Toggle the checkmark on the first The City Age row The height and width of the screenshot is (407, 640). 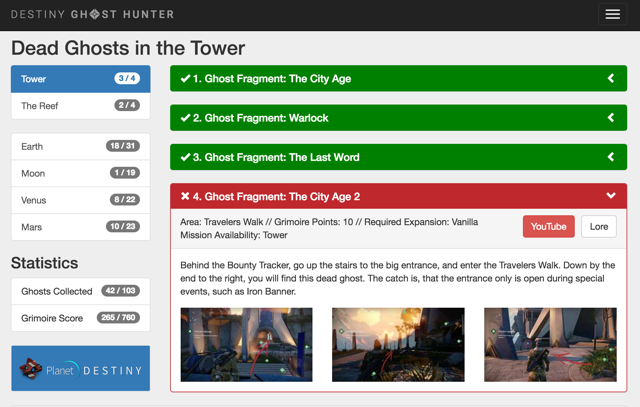185,78
